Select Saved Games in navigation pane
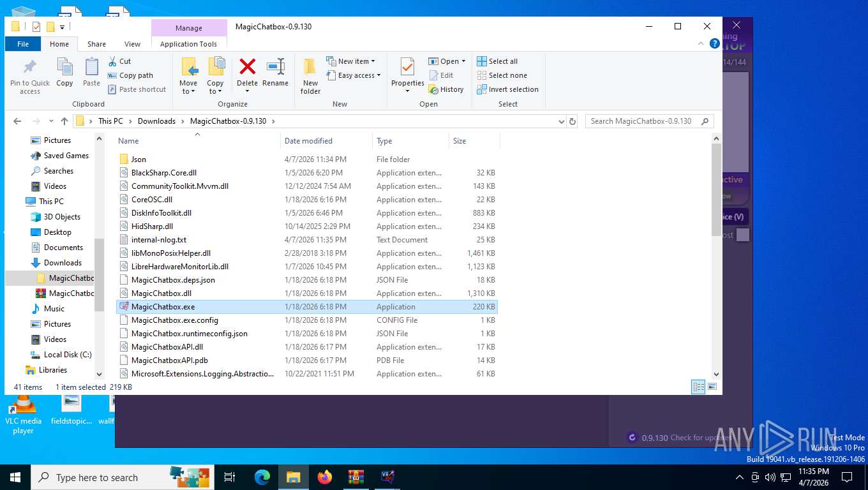The height and width of the screenshot is (490, 868). (66, 156)
